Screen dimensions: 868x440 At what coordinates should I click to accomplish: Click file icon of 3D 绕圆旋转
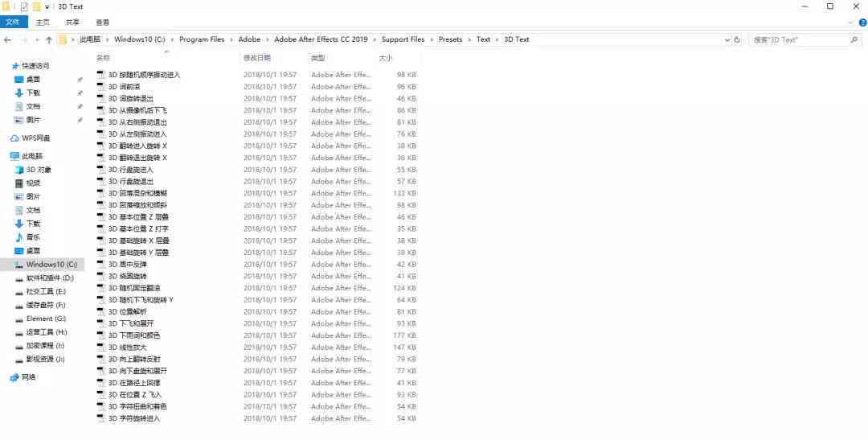click(100, 276)
